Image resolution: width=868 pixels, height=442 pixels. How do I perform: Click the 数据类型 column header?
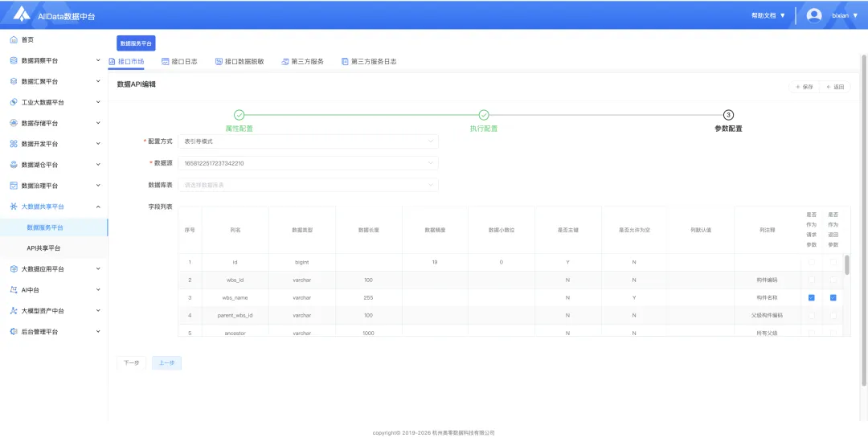tap(301, 230)
